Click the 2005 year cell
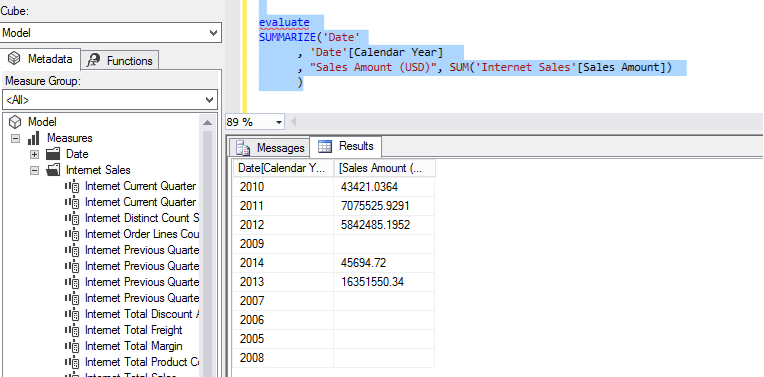The image size is (764, 377). [x=283, y=339]
